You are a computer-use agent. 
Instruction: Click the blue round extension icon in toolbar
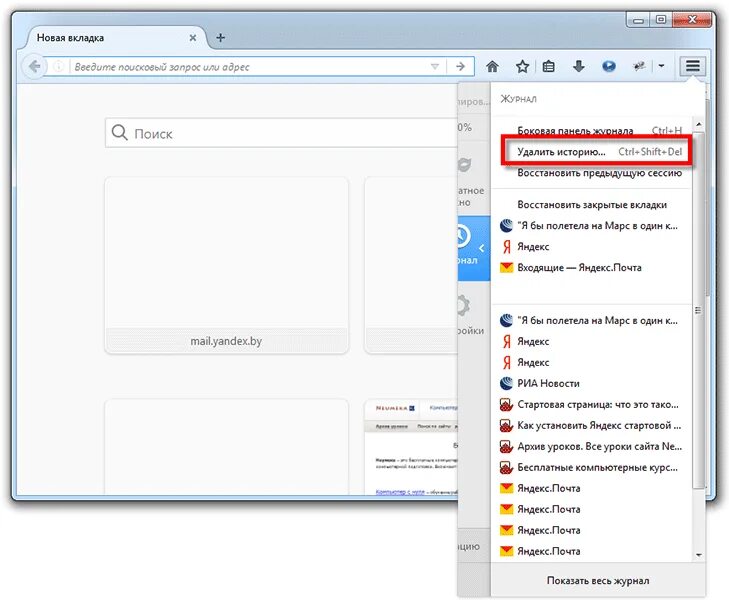609,66
